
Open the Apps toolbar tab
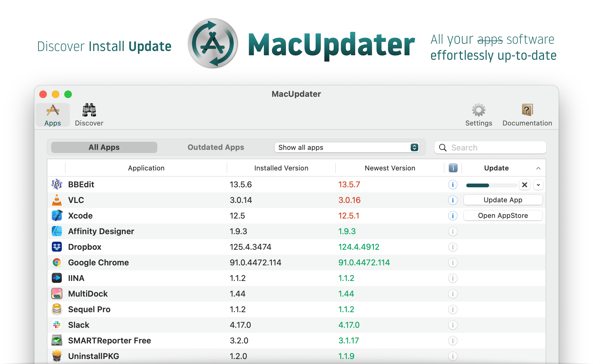click(53, 115)
